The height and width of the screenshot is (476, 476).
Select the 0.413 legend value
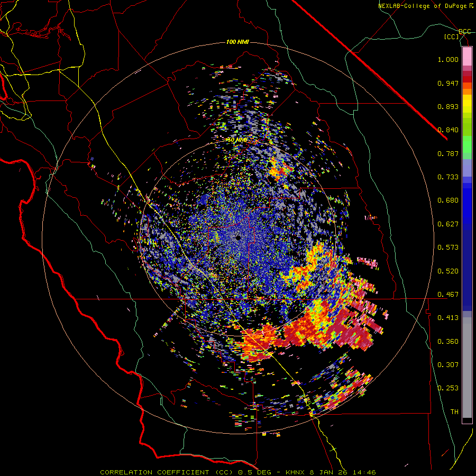[x=448, y=318]
